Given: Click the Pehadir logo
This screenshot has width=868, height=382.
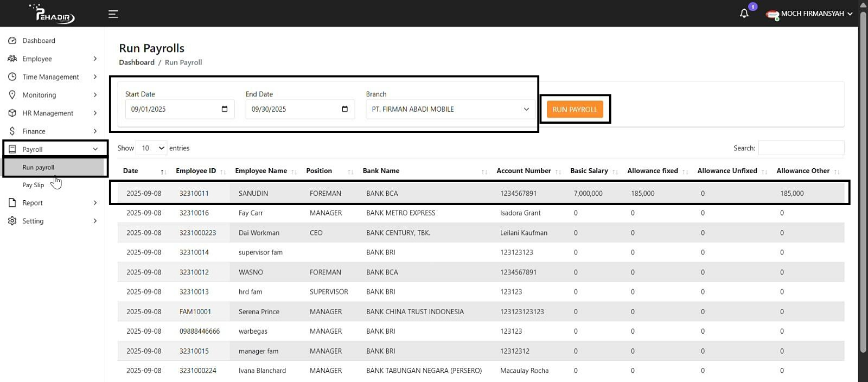Looking at the screenshot, I should [53, 14].
